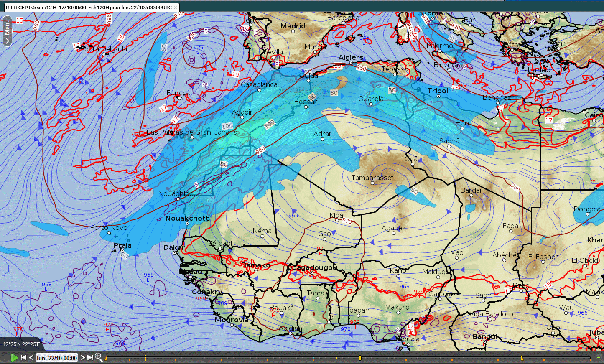This screenshot has height=364, width=604.
Task: Click the Tripoli city label
Action: [438, 91]
